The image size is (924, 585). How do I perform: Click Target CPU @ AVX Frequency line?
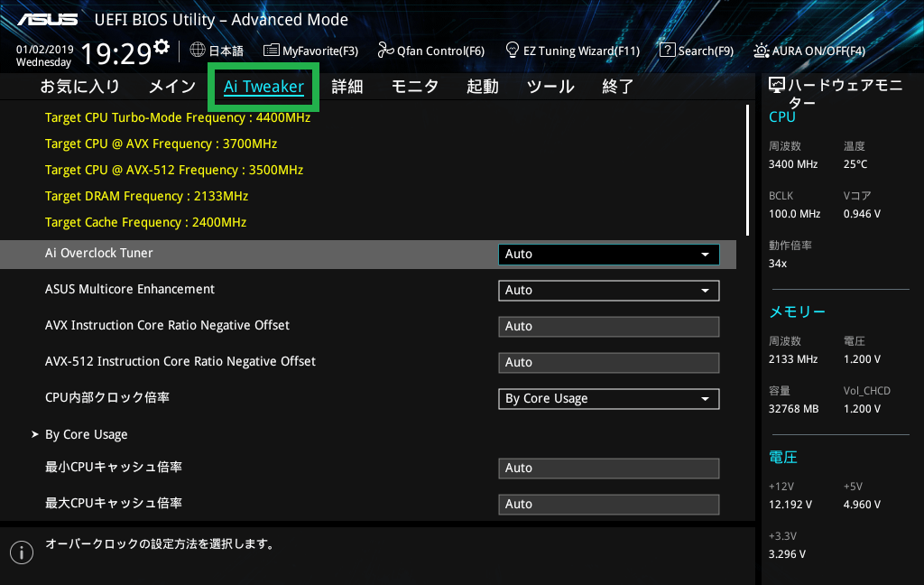161,144
